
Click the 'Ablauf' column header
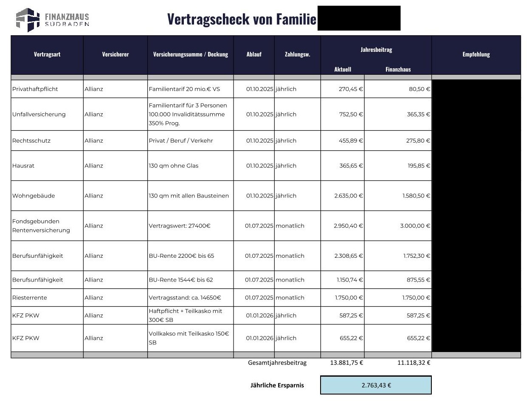[254, 54]
